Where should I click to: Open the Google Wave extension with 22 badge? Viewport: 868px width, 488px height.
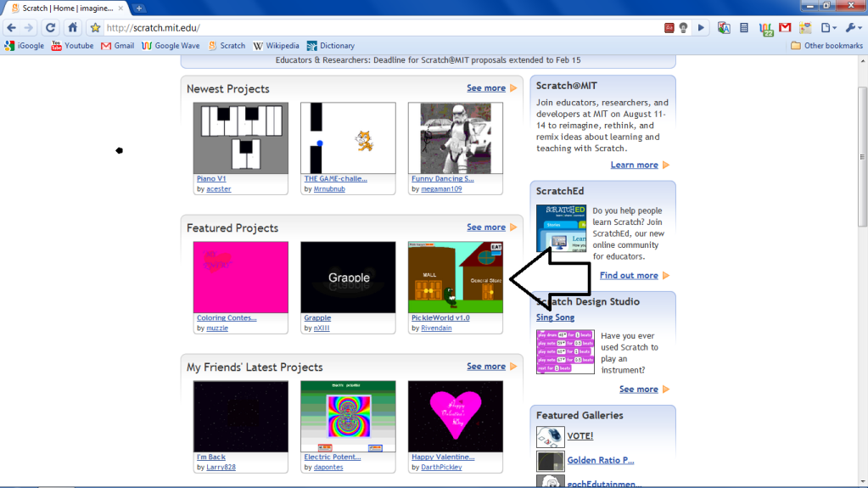click(x=766, y=29)
